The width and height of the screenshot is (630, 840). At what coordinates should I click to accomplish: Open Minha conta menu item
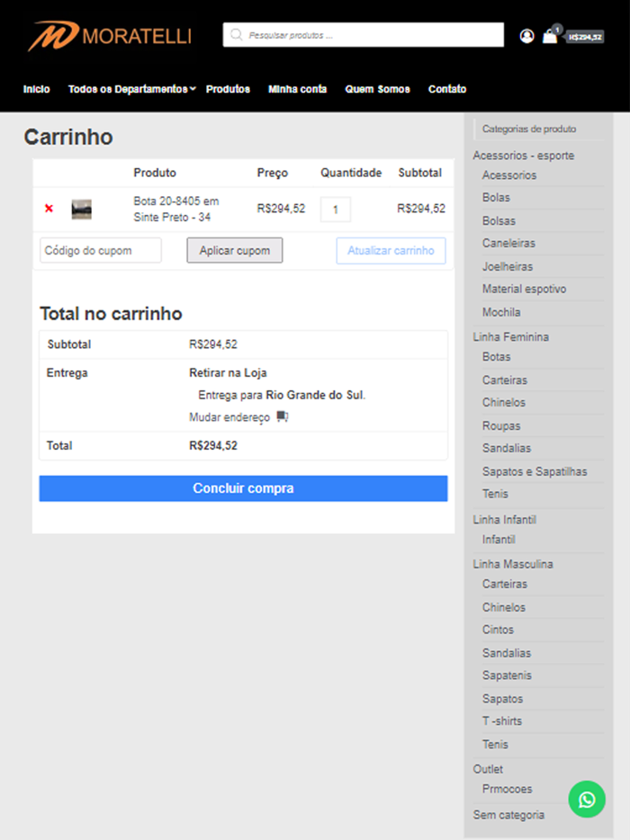pos(298,89)
